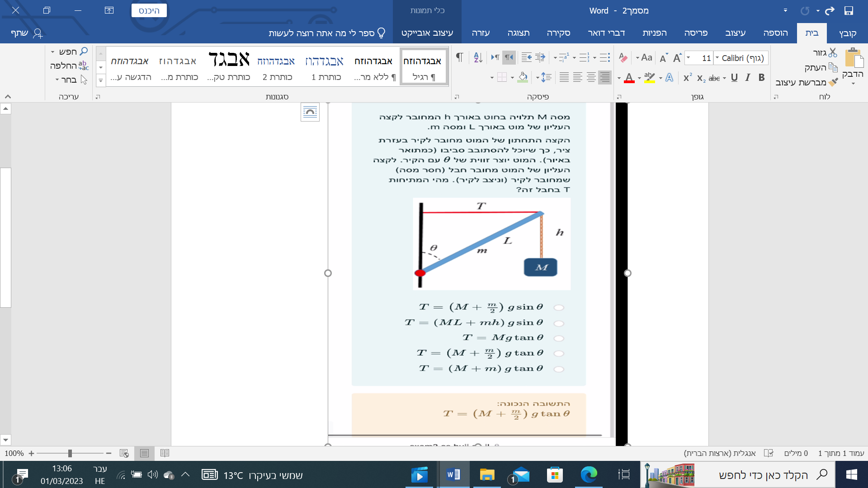Open File Explorer from the taskbar

pos(487,475)
